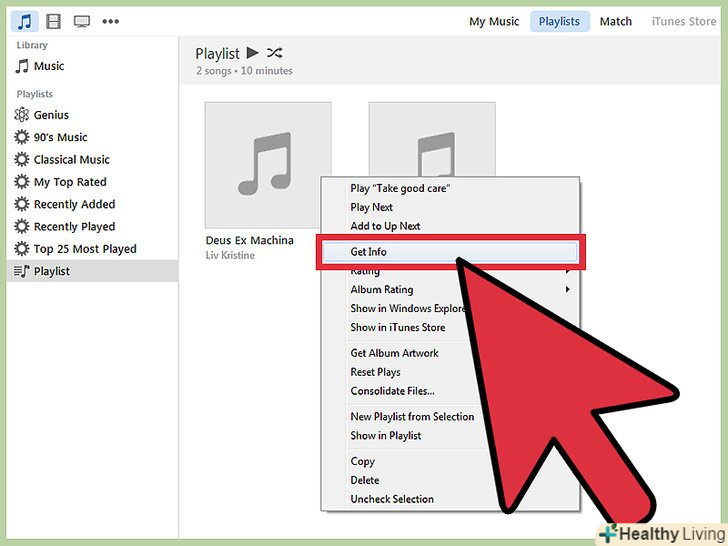Choose New Playlist from Selection
This screenshot has width=728, height=546.
coord(412,416)
